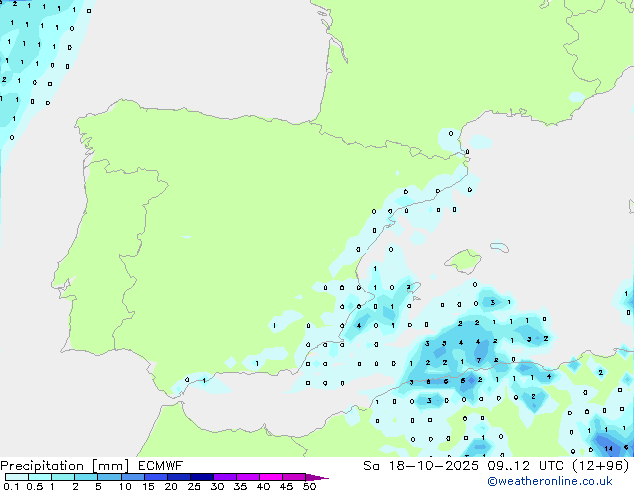Viewport: 634px width, 490px height.
Task: Click the "0.1" legend scale label
Action: [11, 486]
